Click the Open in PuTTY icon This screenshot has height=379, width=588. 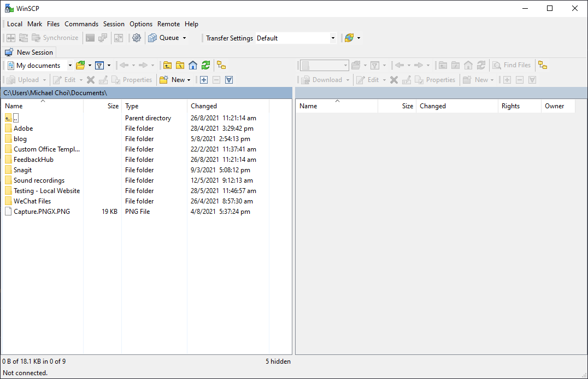point(103,38)
